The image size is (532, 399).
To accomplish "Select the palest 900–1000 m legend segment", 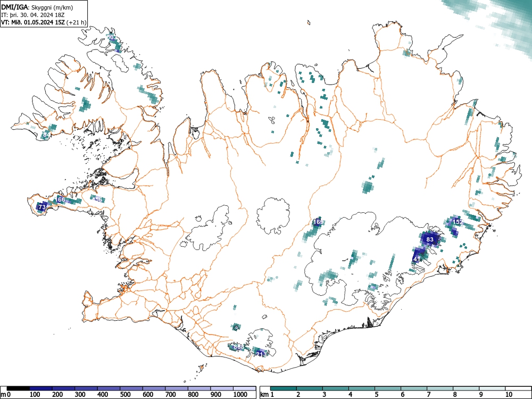I will (x=222, y=388).
